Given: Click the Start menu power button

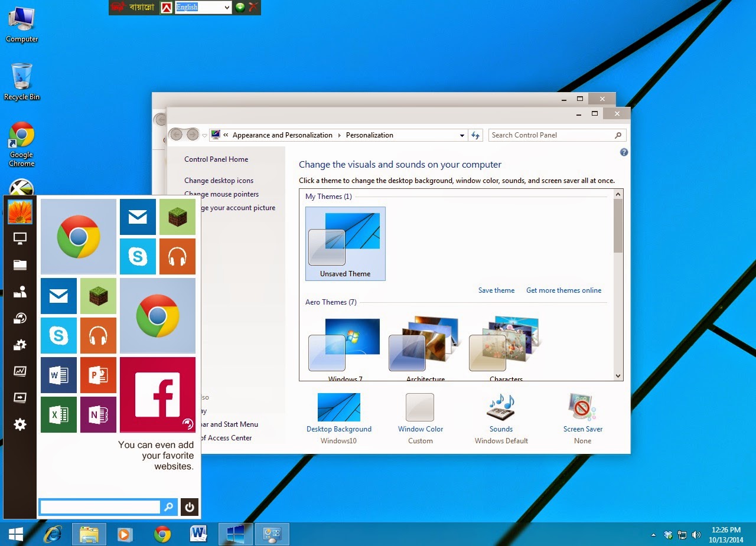Looking at the screenshot, I should [x=190, y=506].
